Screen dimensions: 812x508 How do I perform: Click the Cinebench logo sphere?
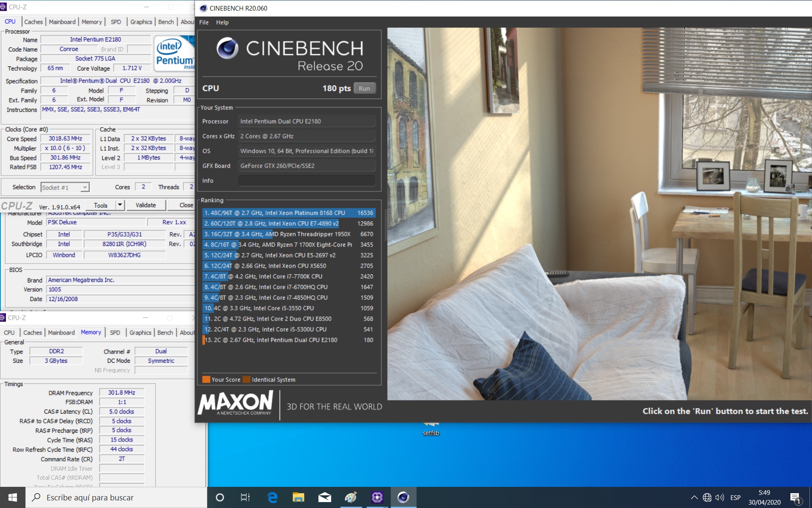tap(228, 48)
